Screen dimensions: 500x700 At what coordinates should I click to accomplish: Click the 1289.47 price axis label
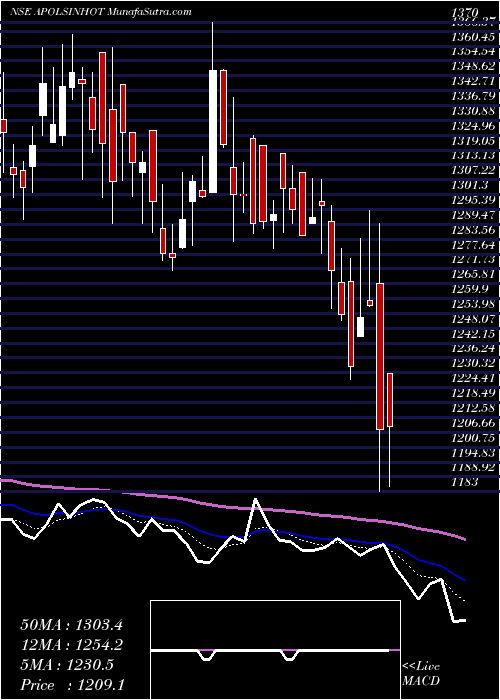point(474,215)
